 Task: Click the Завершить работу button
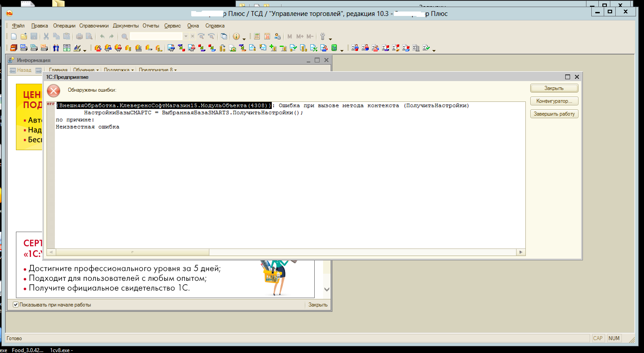[x=554, y=114]
